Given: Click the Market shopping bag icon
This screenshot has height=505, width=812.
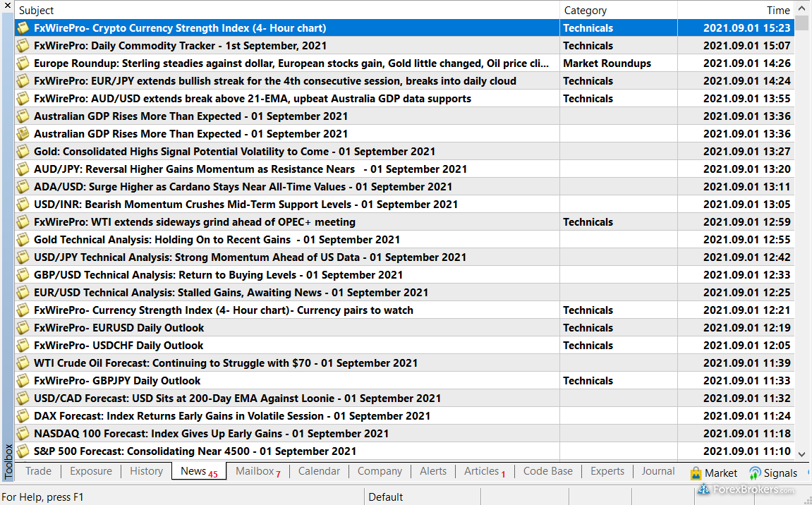Looking at the screenshot, I should coord(696,473).
